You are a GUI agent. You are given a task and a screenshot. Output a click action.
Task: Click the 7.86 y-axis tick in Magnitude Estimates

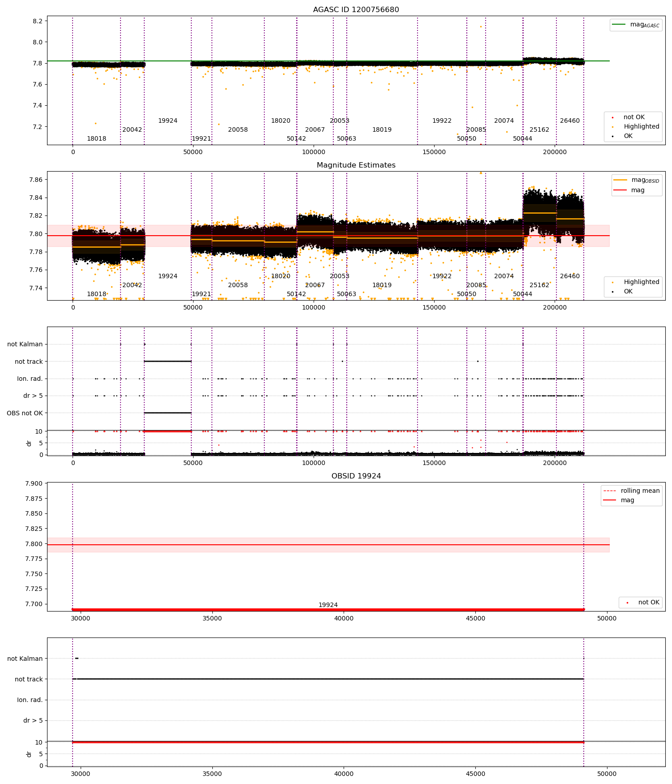click(36, 180)
